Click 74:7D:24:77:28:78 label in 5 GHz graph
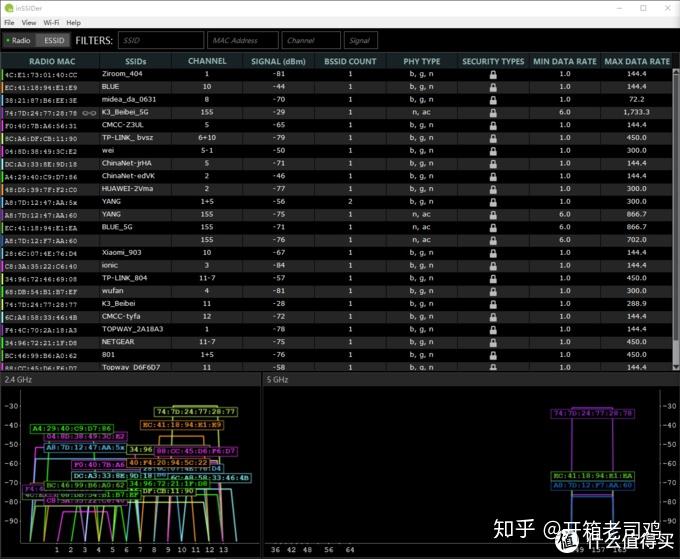 click(x=593, y=413)
